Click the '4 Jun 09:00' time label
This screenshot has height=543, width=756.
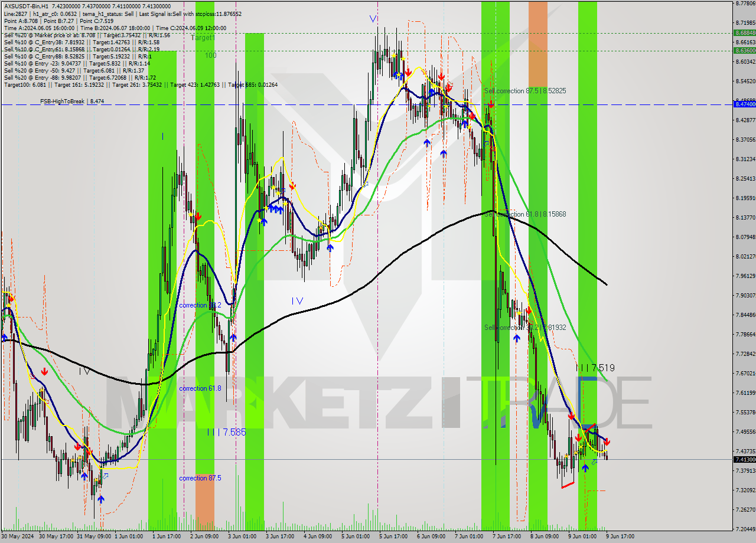pos(318,537)
